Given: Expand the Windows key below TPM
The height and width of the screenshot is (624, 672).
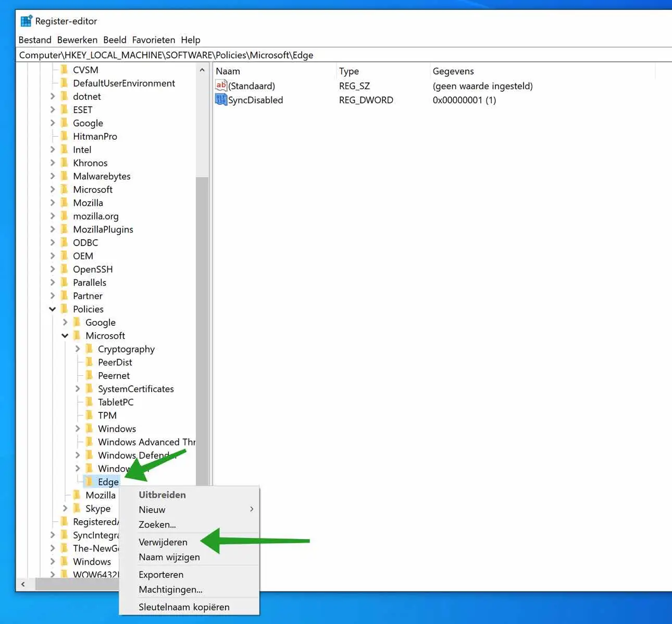Looking at the screenshot, I should [x=78, y=429].
